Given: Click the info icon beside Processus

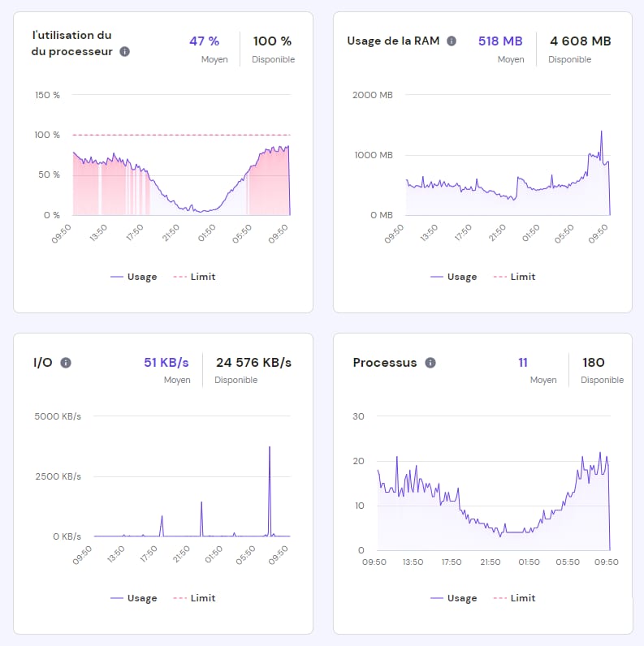Looking at the screenshot, I should [430, 363].
